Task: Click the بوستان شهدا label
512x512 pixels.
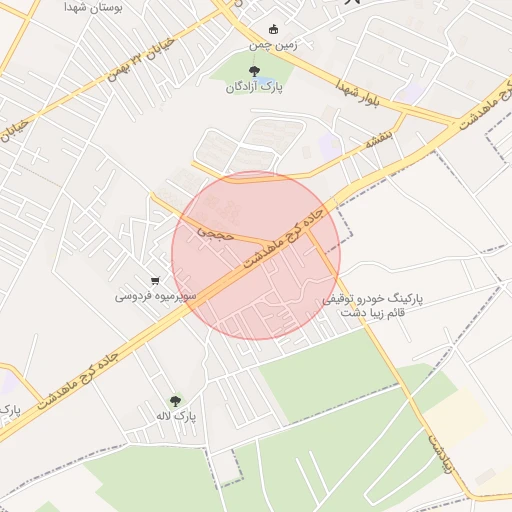Action: click(93, 7)
